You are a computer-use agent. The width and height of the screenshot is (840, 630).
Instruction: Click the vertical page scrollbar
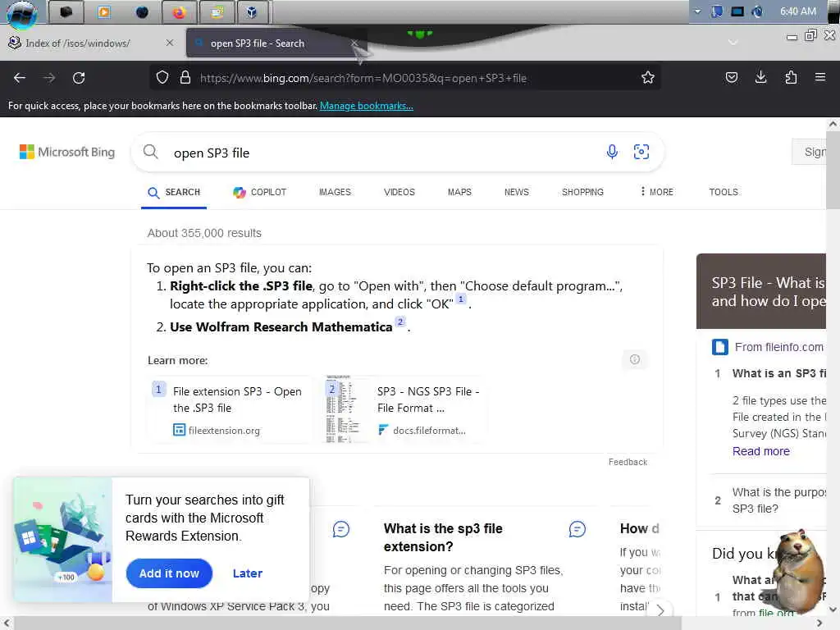[833, 171]
